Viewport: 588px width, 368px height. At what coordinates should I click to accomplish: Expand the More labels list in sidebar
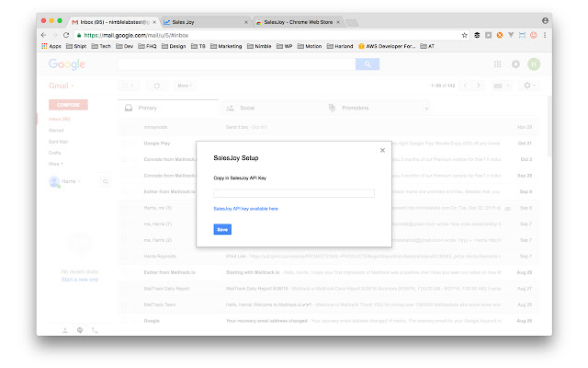click(x=56, y=164)
